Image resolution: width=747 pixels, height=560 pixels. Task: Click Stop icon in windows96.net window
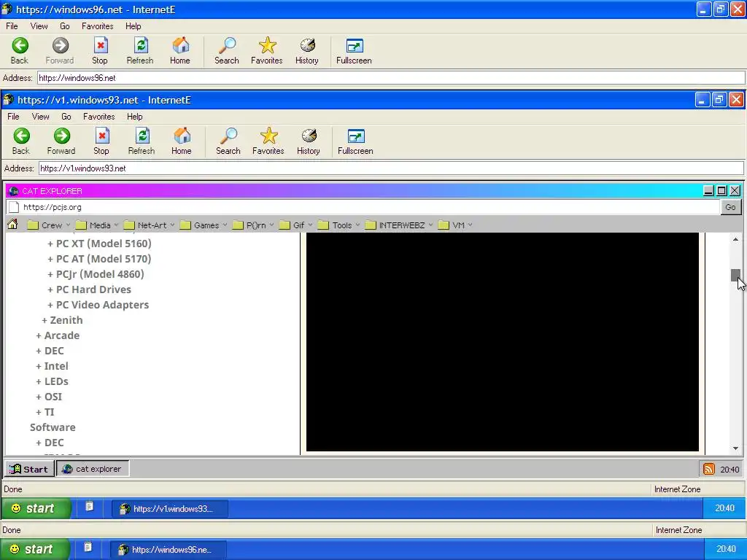100,46
